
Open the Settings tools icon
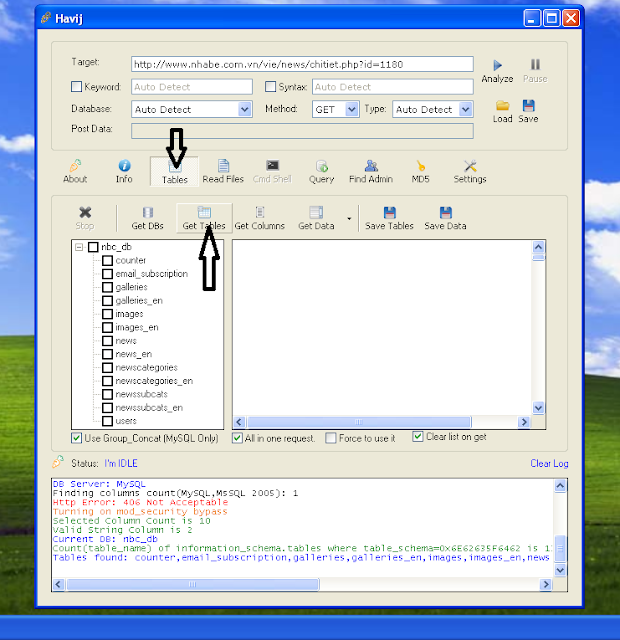(470, 166)
